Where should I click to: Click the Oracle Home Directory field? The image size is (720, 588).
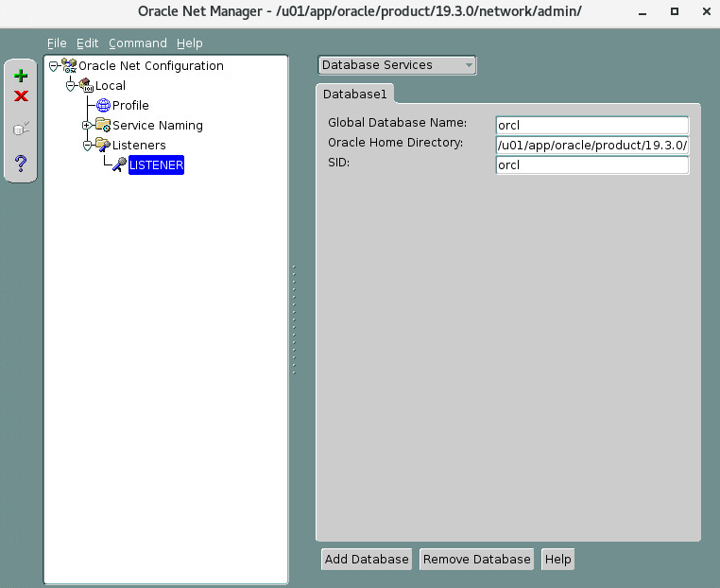click(592, 146)
